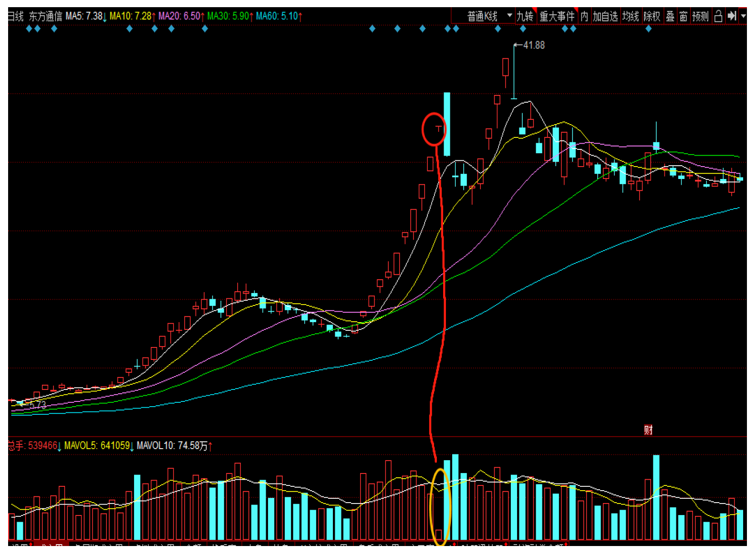
Task: Open the 预测 forecast tool
Action: (700, 16)
